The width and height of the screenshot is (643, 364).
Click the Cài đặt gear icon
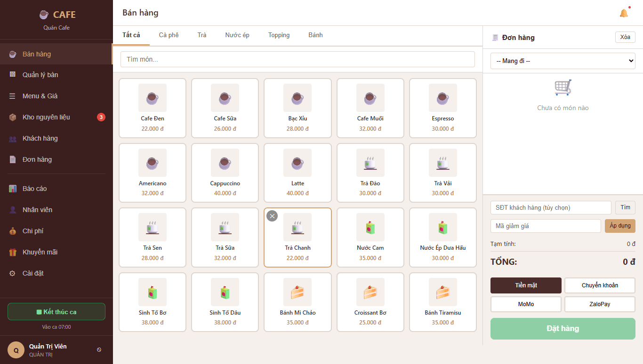pos(13,273)
